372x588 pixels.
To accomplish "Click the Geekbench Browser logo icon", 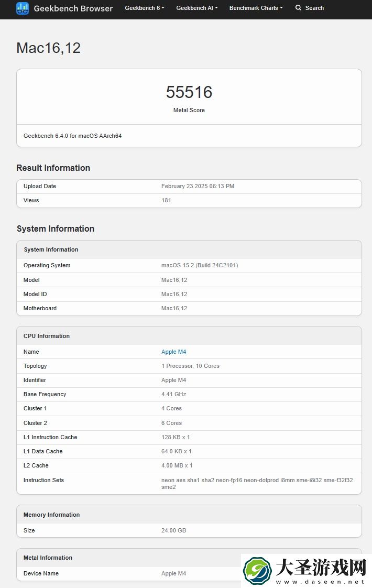I will tap(23, 8).
